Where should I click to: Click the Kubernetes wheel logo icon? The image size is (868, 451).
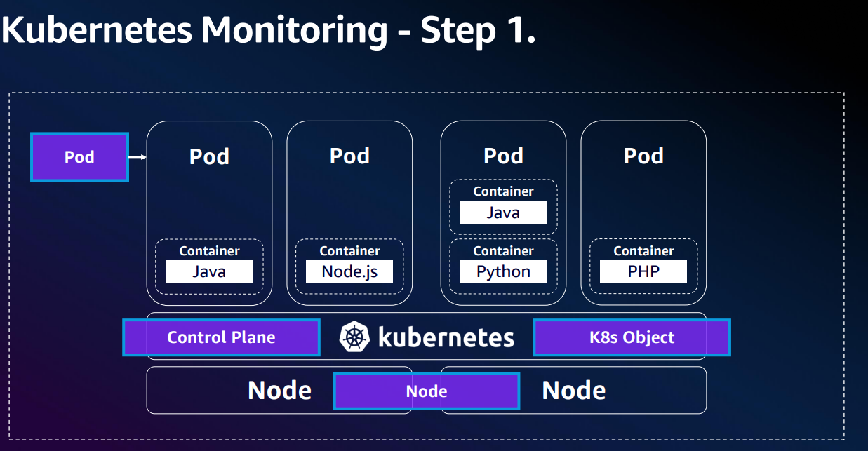coord(355,337)
